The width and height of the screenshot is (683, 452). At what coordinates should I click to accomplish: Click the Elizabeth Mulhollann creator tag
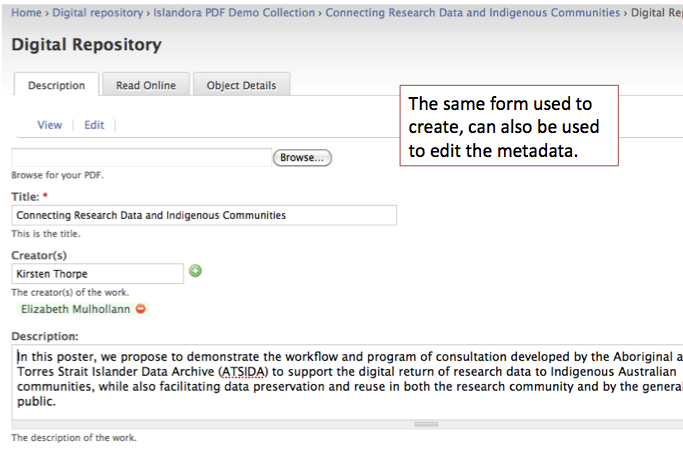[76, 310]
